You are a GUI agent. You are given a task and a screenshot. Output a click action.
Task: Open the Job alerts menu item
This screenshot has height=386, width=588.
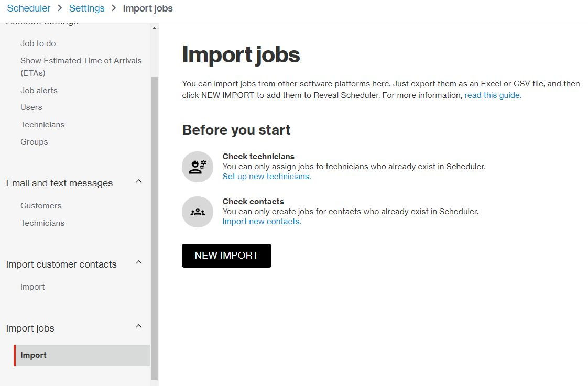39,91
